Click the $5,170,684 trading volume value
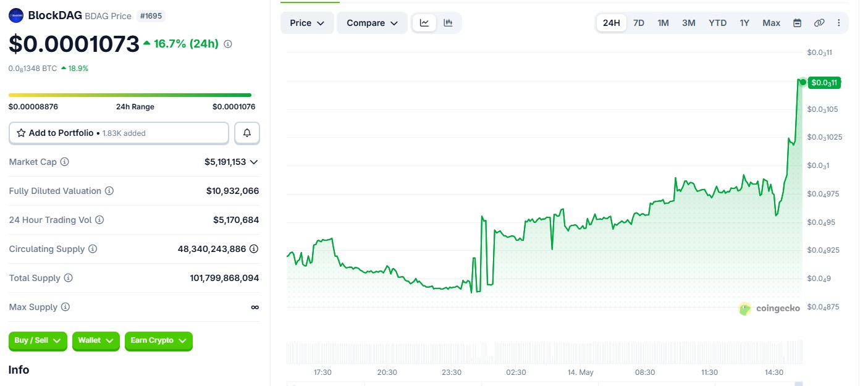This screenshot has width=868, height=386. pos(236,220)
